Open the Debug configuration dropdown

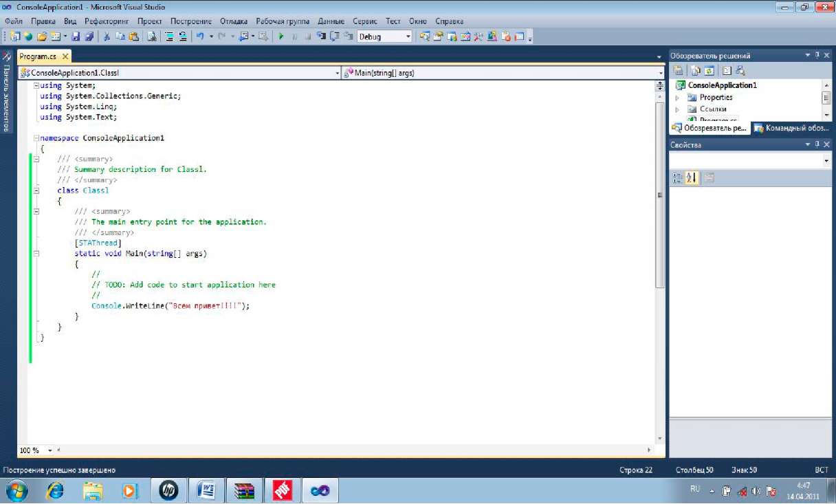pos(408,36)
